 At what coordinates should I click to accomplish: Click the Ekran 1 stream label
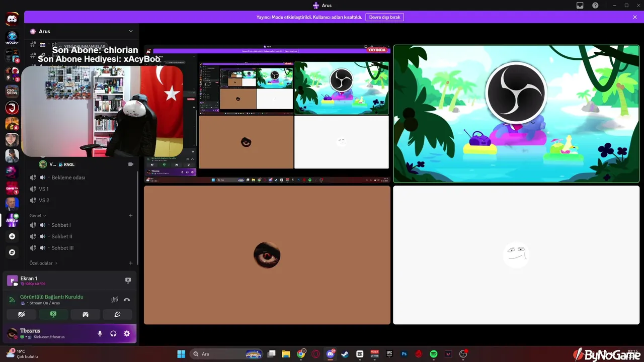[29, 278]
